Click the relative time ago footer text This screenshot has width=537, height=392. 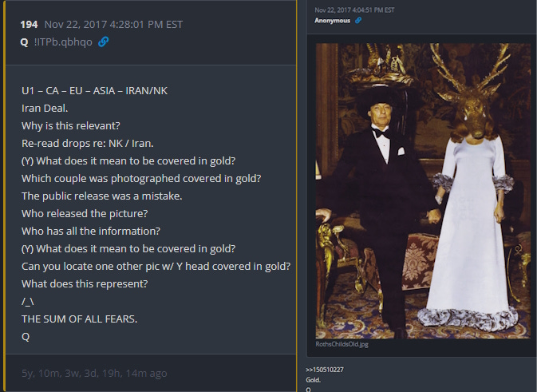pyautogui.click(x=94, y=373)
